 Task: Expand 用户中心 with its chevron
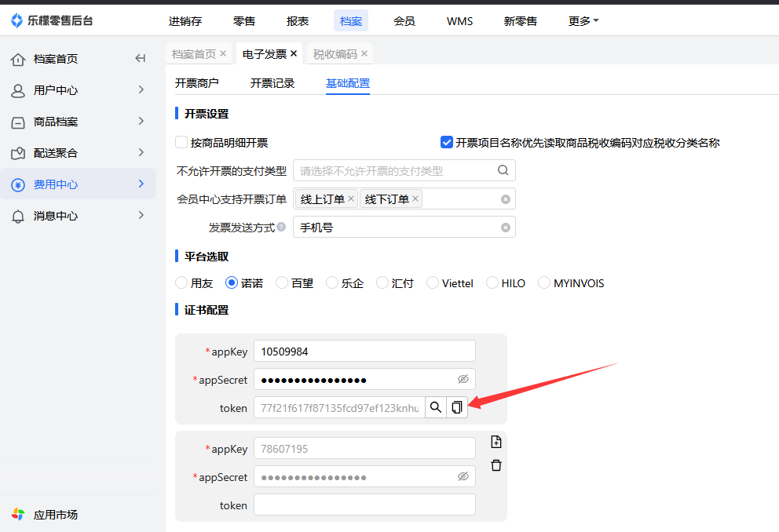pyautogui.click(x=141, y=89)
